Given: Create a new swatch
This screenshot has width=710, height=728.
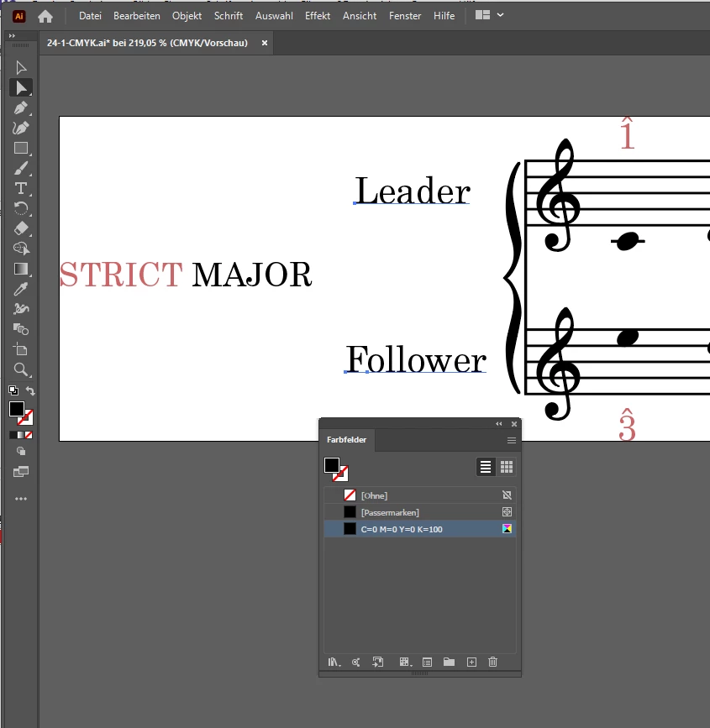Looking at the screenshot, I should pyautogui.click(x=471, y=662).
